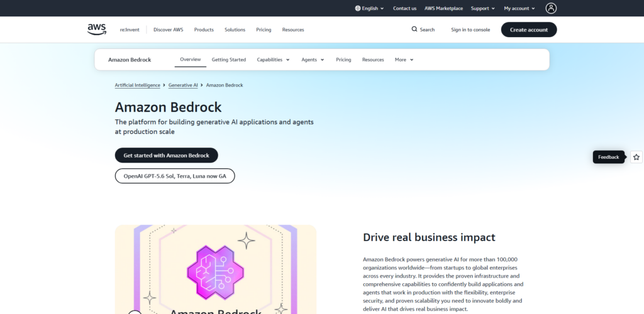
Task: Open the Products menu
Action: pos(204,30)
